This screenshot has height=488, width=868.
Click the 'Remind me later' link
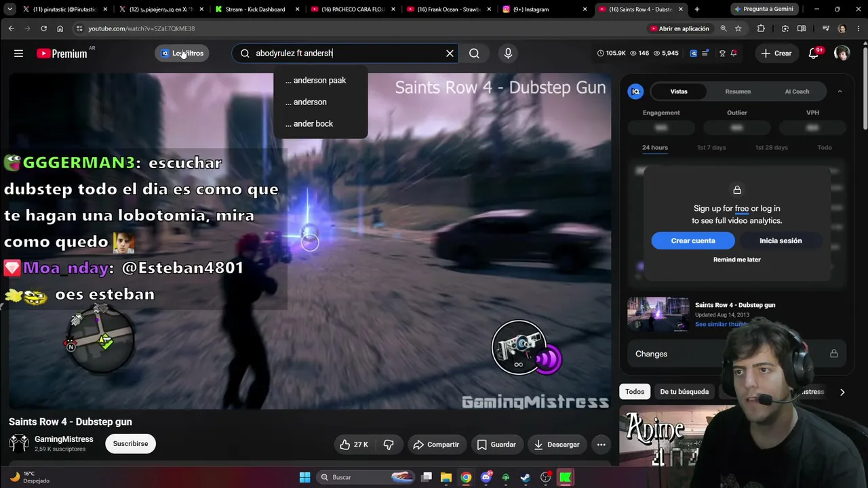[x=737, y=260]
